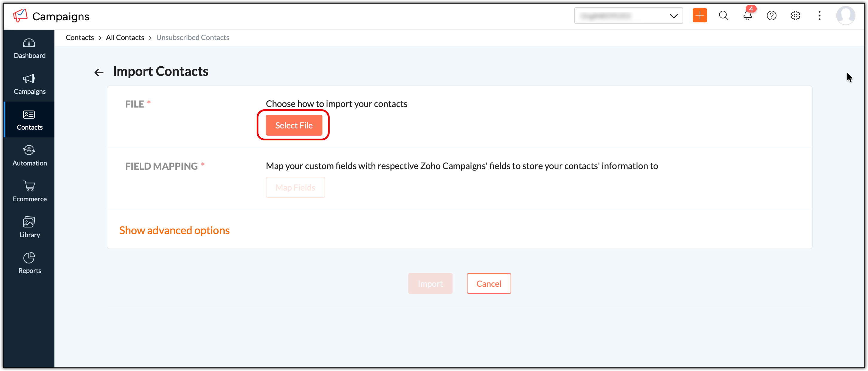868x371 pixels.
Task: Click the All Contacts breadcrumb link
Action: coord(125,37)
